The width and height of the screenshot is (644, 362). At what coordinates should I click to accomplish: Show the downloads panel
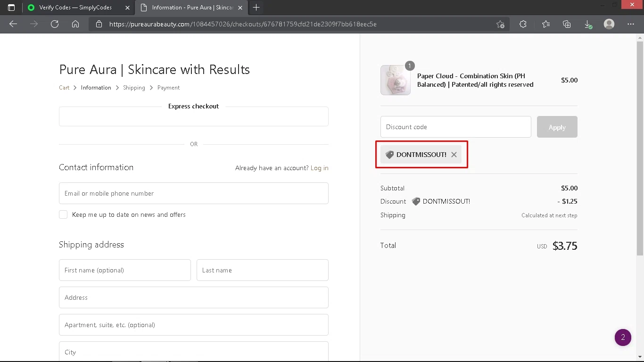[588, 24]
